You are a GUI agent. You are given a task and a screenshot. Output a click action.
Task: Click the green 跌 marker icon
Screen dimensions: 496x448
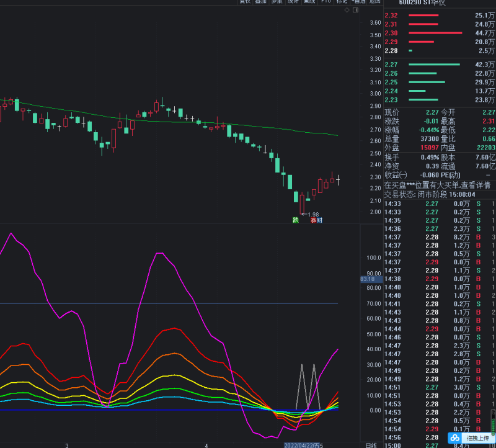[296, 220]
